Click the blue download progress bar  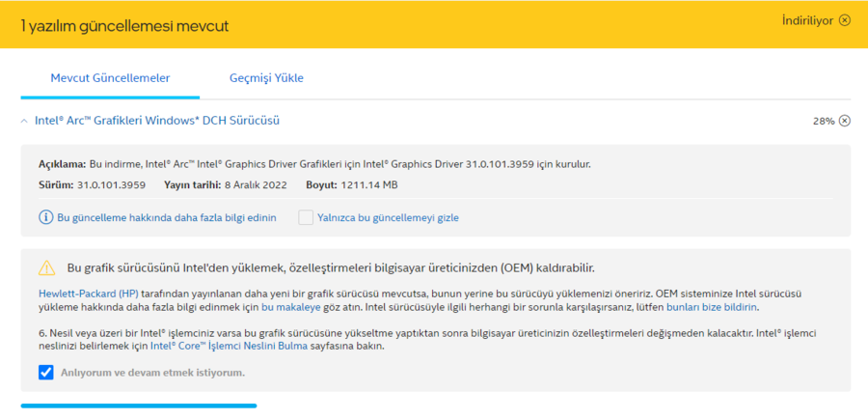coord(139,406)
